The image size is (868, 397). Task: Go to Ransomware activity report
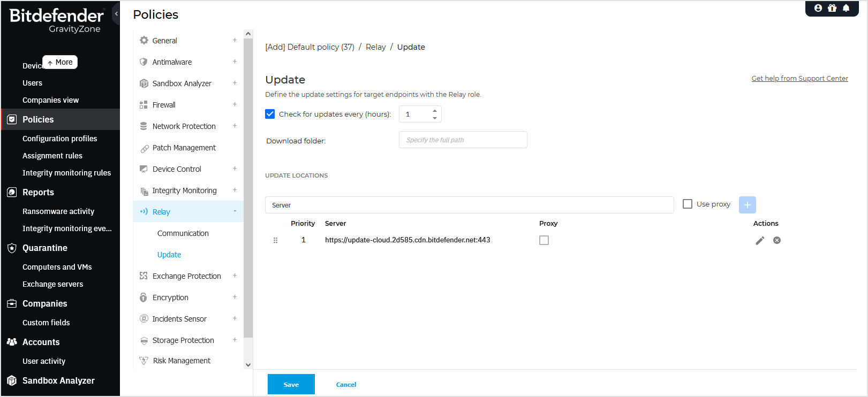(x=58, y=211)
